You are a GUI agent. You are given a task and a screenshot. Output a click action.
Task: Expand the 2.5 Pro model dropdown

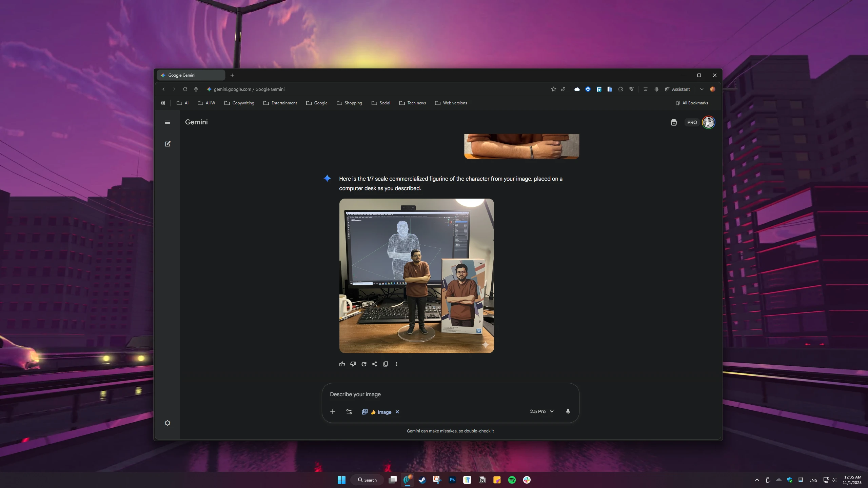click(x=542, y=411)
